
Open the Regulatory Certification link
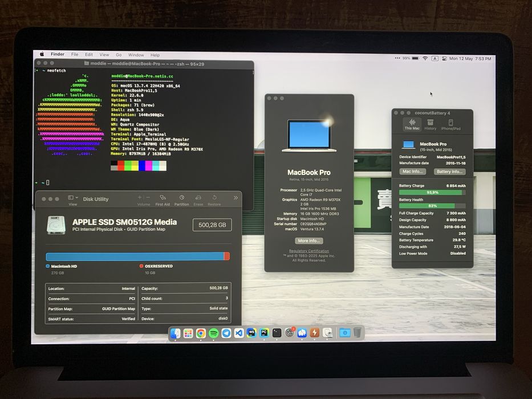(x=308, y=251)
